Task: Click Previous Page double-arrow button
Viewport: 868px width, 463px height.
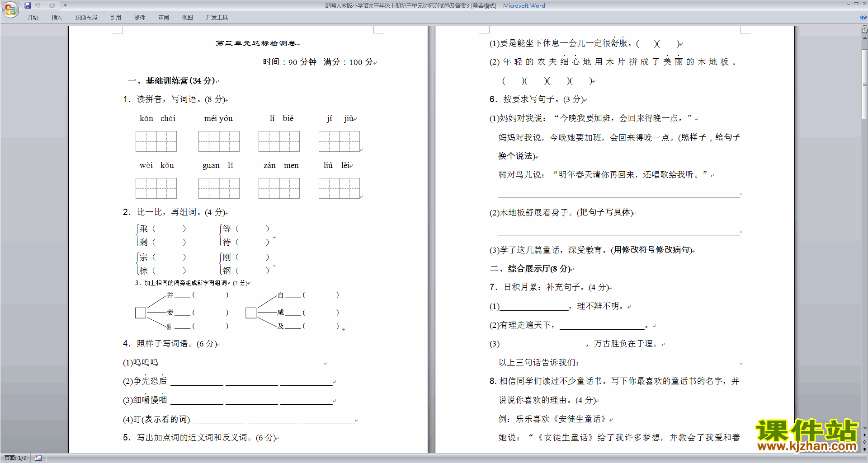Action: pos(865,435)
